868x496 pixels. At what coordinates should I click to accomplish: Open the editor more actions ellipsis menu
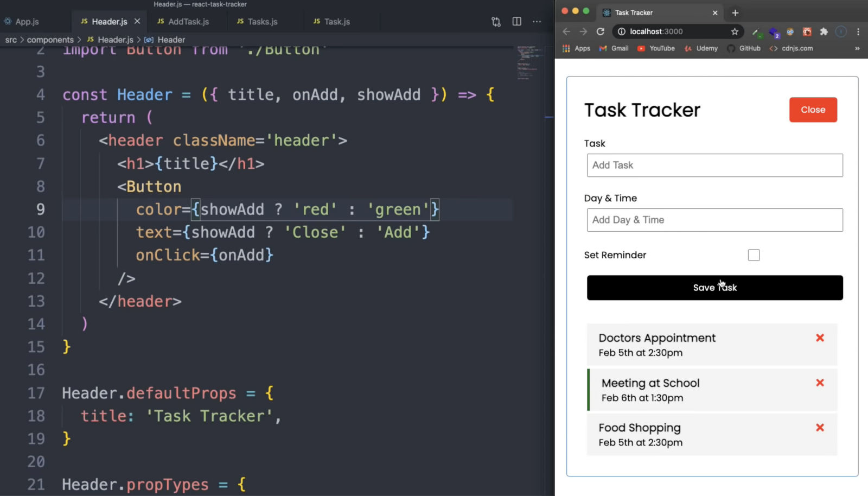pyautogui.click(x=537, y=22)
